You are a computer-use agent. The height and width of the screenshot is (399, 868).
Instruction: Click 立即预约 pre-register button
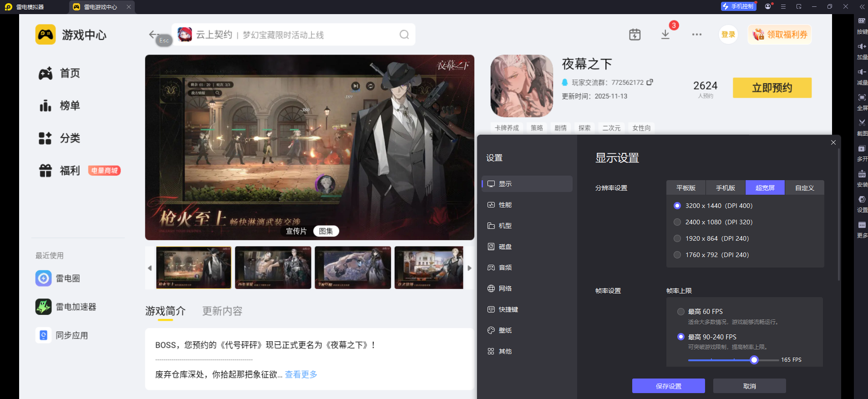pos(772,88)
